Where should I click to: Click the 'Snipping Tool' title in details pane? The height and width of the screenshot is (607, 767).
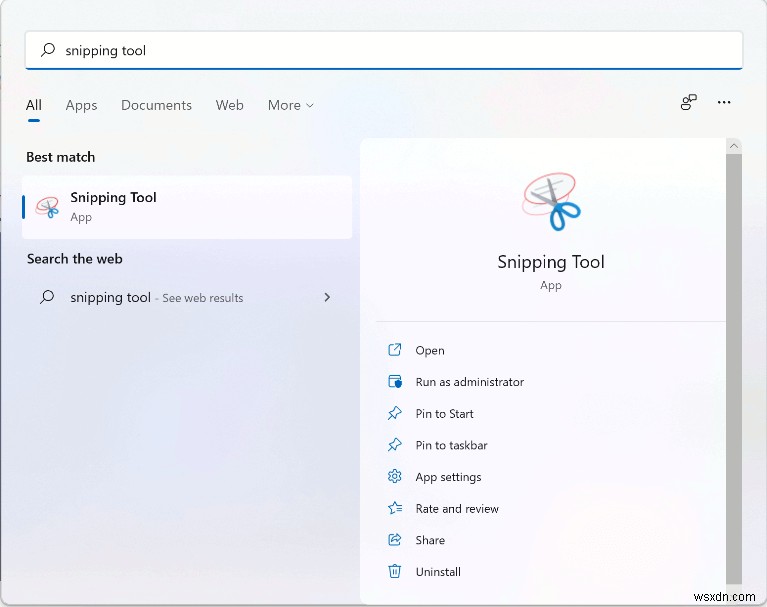click(551, 262)
